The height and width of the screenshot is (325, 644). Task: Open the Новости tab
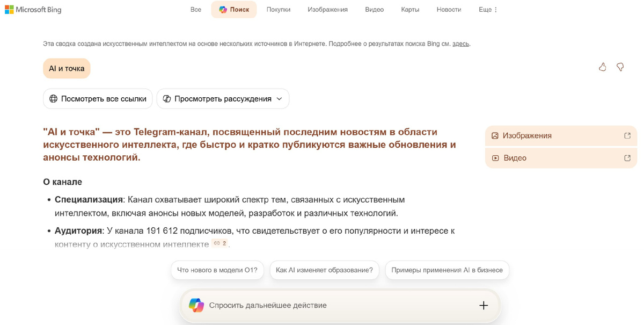(449, 10)
